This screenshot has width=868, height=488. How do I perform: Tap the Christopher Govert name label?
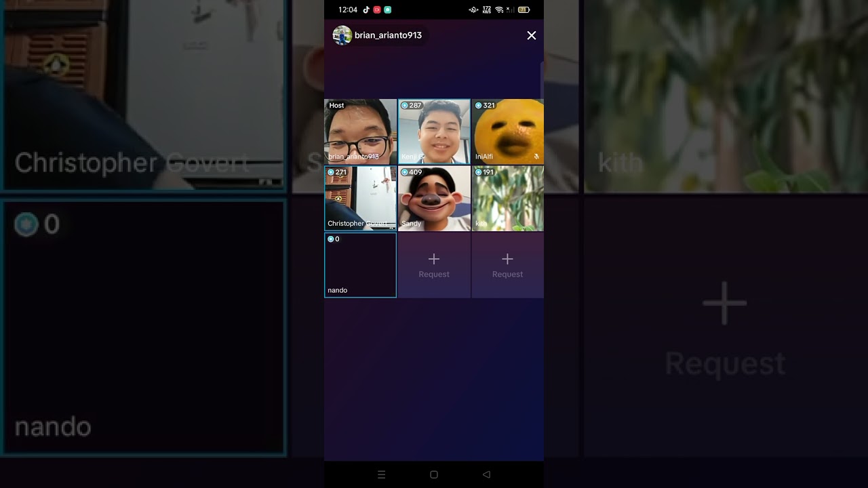click(359, 223)
